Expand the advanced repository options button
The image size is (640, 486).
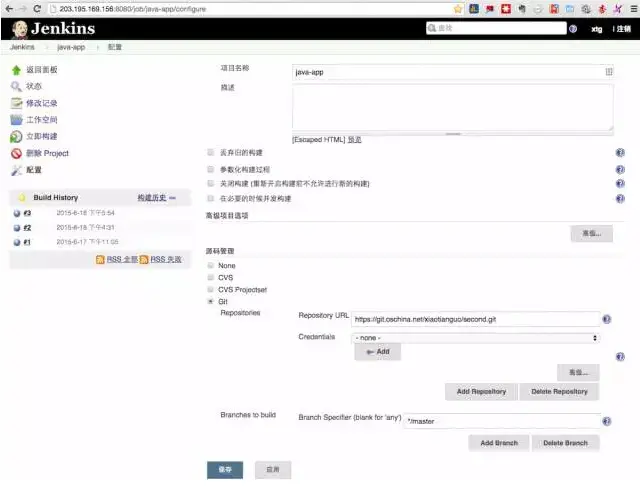(x=578, y=372)
